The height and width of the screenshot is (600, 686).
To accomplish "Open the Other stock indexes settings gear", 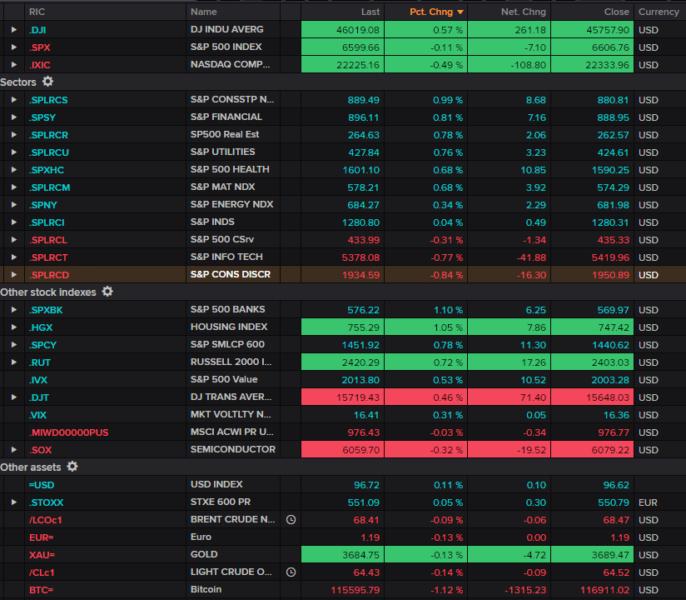I will (107, 291).
